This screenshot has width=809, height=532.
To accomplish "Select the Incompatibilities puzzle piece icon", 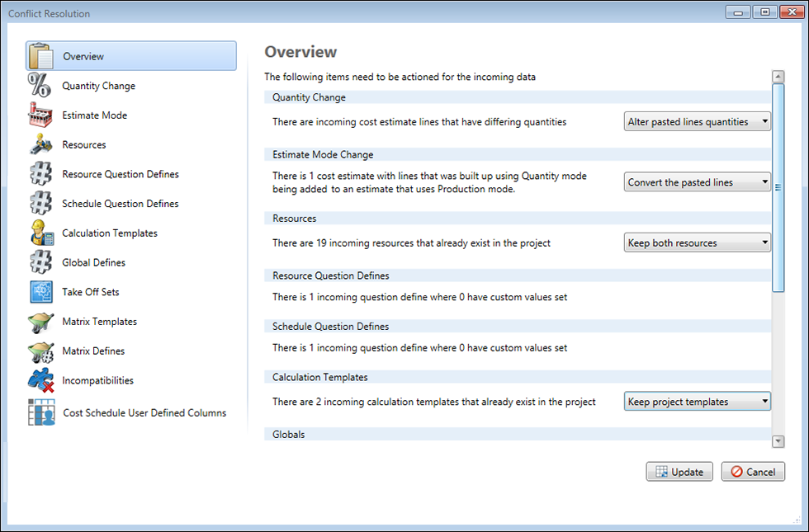I will (x=40, y=380).
